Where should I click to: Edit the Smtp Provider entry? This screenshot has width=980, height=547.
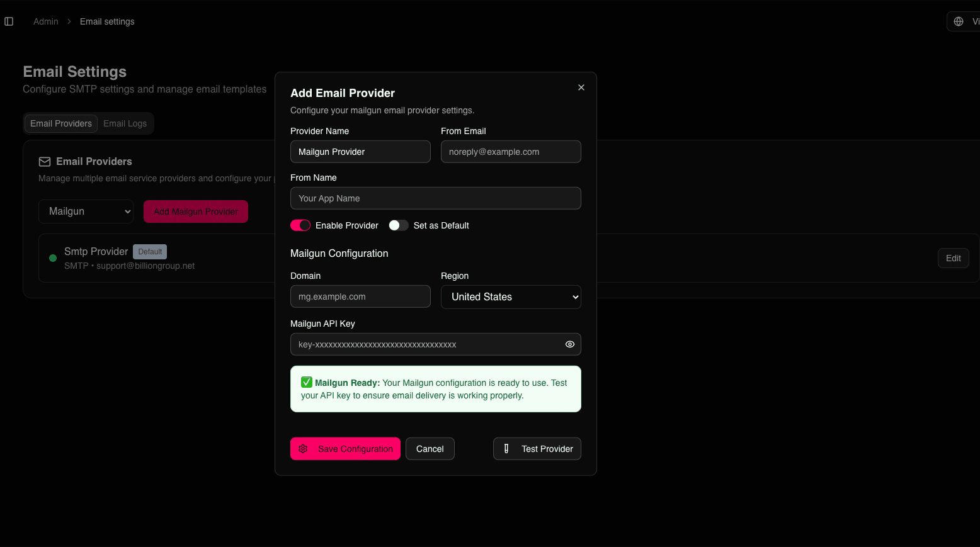point(954,258)
